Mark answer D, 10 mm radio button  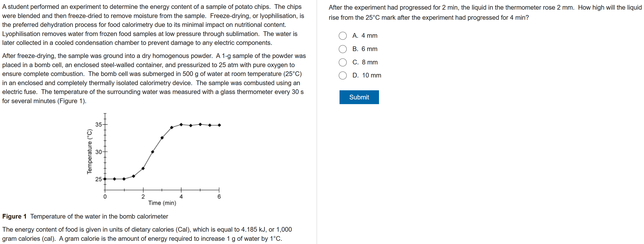coord(342,75)
